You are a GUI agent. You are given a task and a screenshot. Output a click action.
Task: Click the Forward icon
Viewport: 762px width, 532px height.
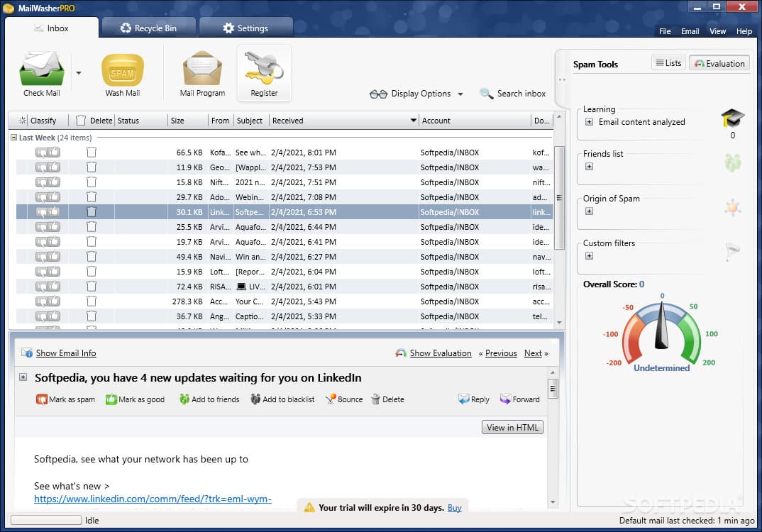(x=505, y=399)
